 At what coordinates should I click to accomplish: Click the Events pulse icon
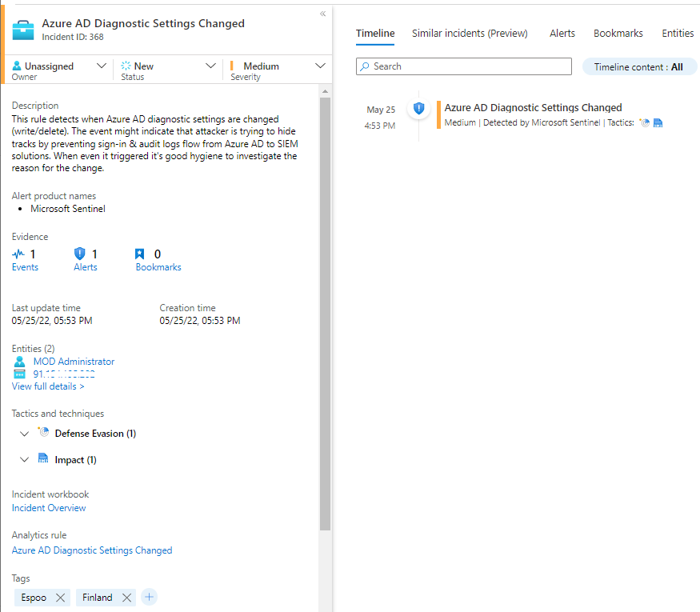click(x=18, y=254)
